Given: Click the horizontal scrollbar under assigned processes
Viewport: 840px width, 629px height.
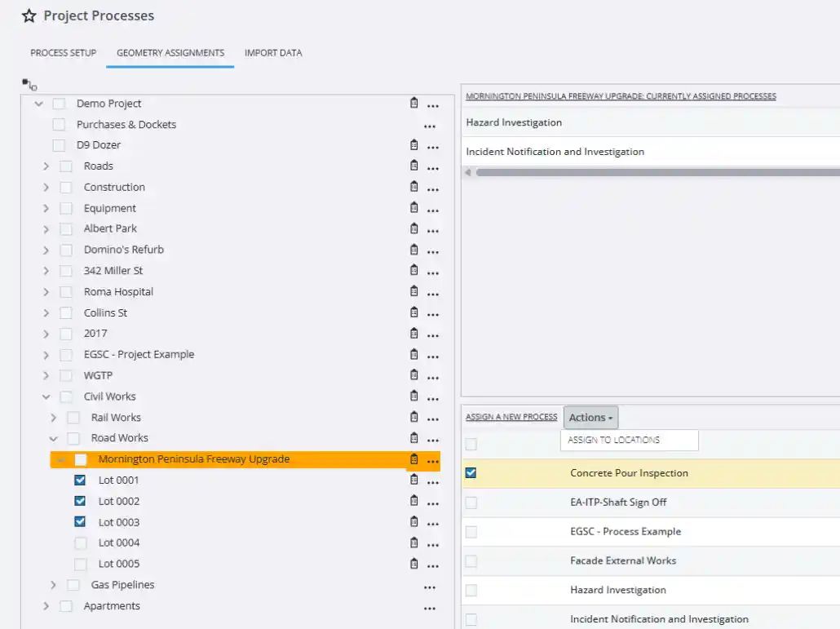Looking at the screenshot, I should [652, 172].
